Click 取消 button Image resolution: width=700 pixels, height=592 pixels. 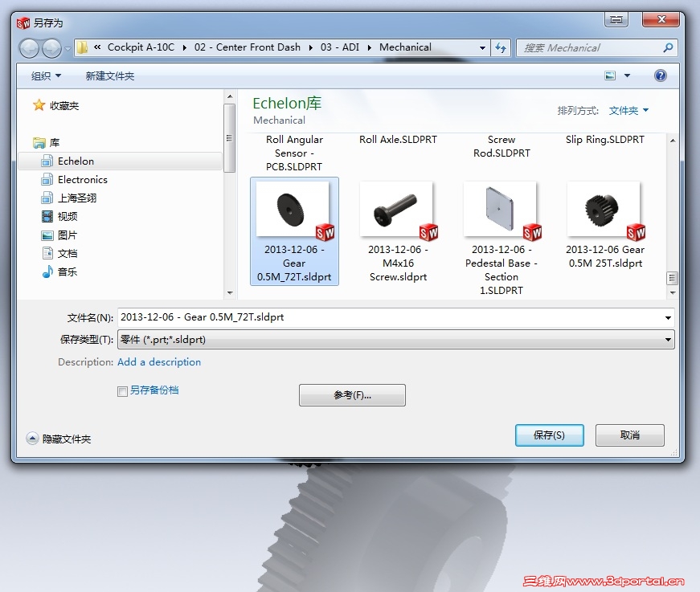(629, 435)
